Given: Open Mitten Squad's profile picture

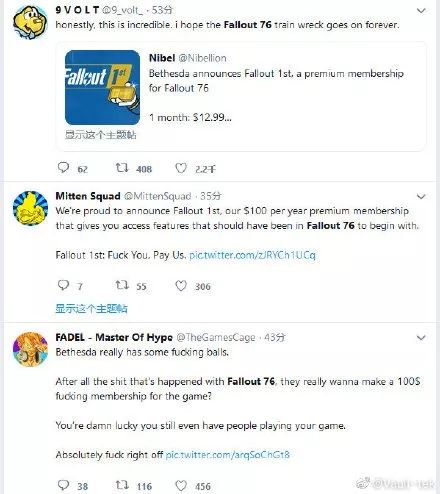Looking at the screenshot, I should [x=30, y=208].
